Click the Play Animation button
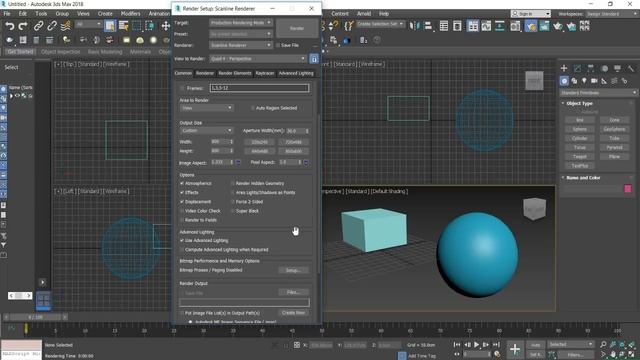The height and width of the screenshot is (360, 640). [x=476, y=345]
